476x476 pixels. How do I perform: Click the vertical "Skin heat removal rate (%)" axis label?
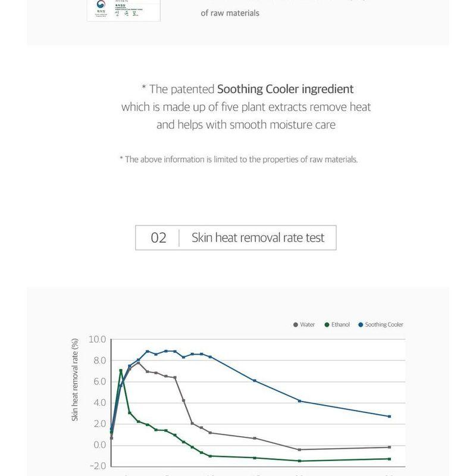pyautogui.click(x=75, y=380)
